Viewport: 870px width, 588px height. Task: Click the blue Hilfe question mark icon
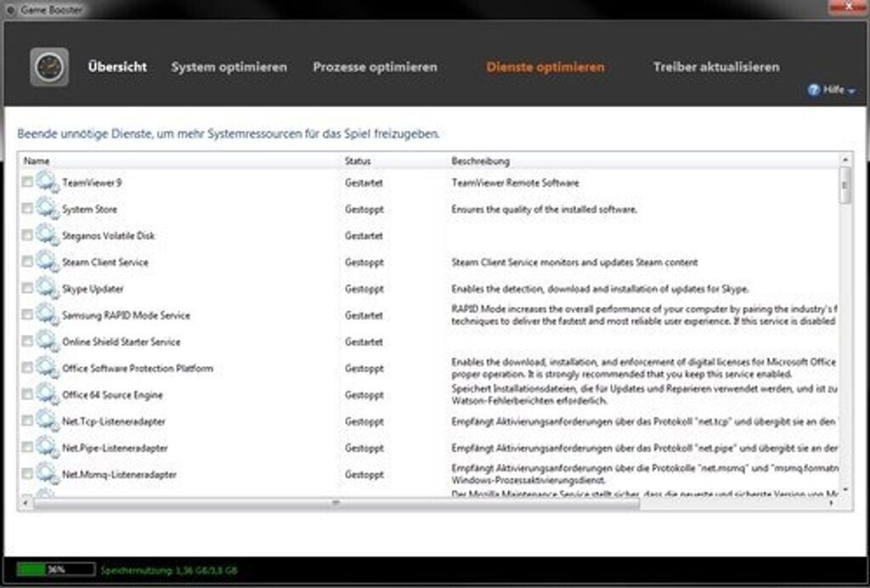(813, 89)
